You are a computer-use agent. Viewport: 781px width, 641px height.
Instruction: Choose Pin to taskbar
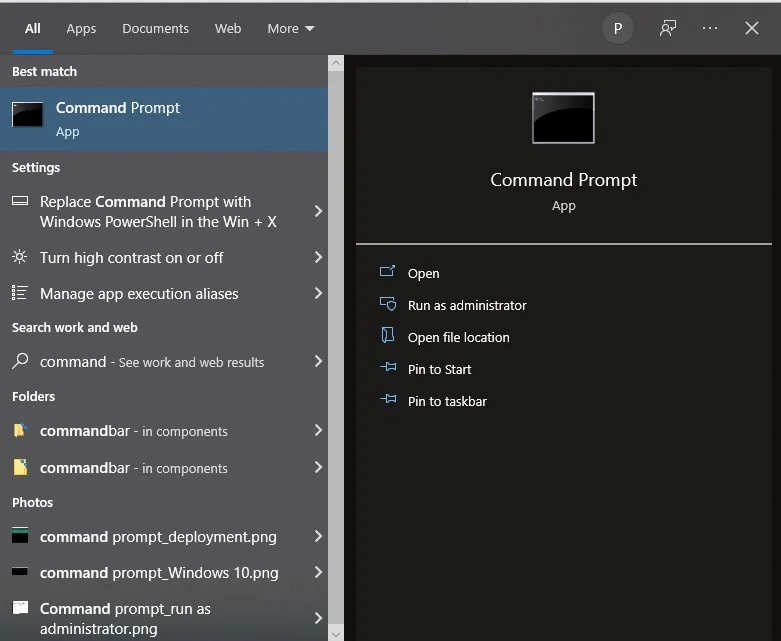(x=447, y=401)
